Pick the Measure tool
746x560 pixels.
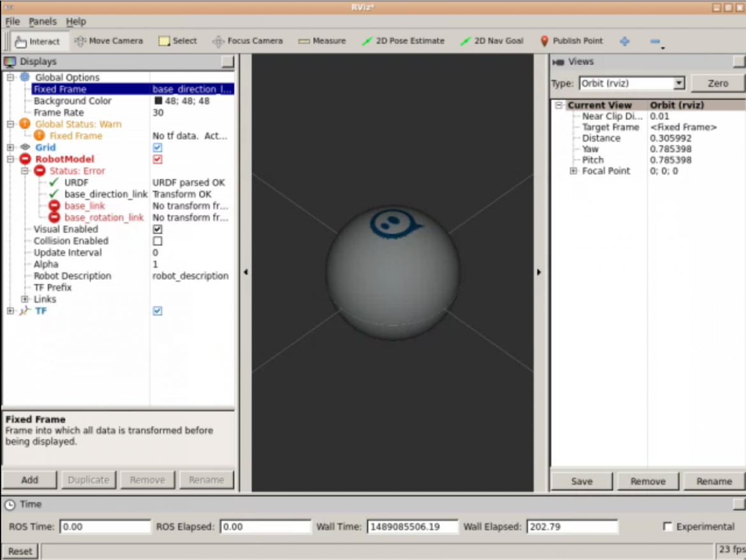coord(322,41)
